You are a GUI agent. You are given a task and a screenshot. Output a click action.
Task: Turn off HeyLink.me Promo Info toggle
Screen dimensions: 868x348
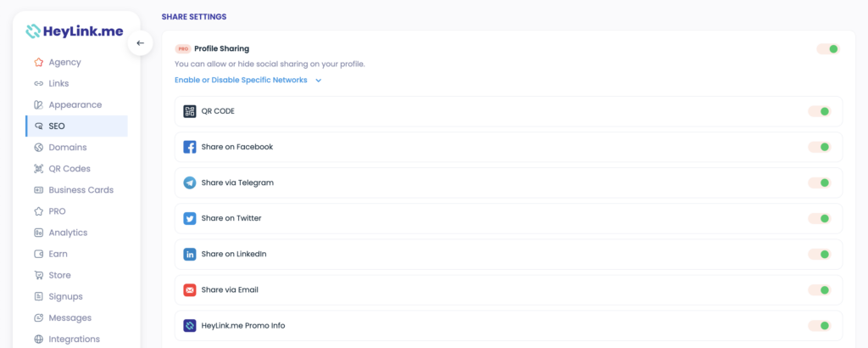[820, 326]
